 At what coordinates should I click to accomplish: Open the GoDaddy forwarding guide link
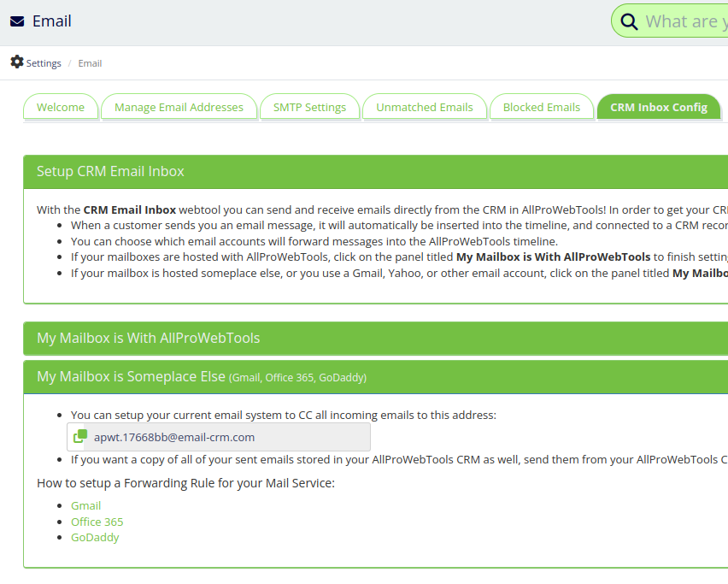coord(95,538)
